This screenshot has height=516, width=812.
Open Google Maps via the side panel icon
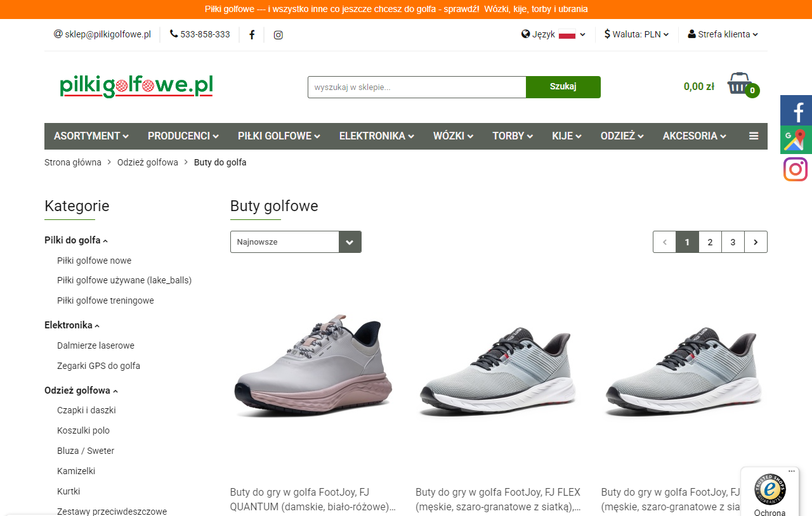tap(796, 139)
